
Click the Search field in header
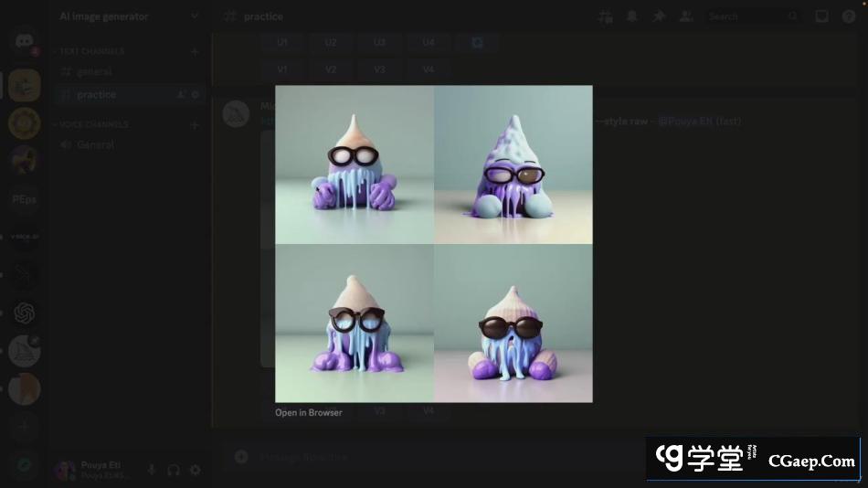[x=749, y=16]
